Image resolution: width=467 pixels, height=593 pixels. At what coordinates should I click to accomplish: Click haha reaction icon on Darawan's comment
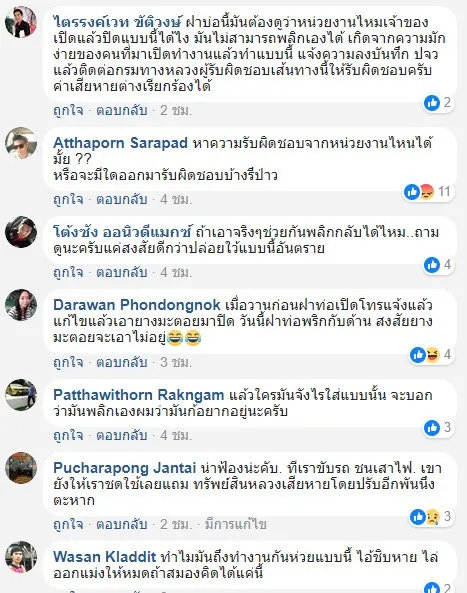(x=432, y=355)
